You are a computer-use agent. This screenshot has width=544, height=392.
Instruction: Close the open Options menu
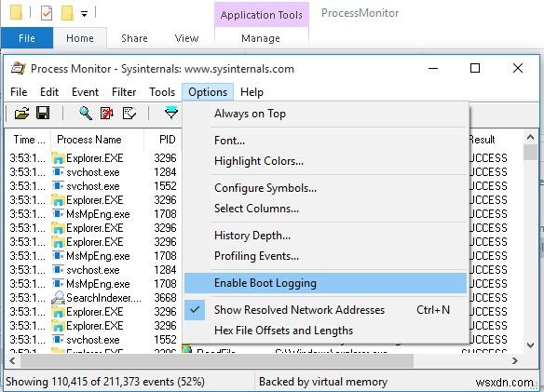[208, 92]
